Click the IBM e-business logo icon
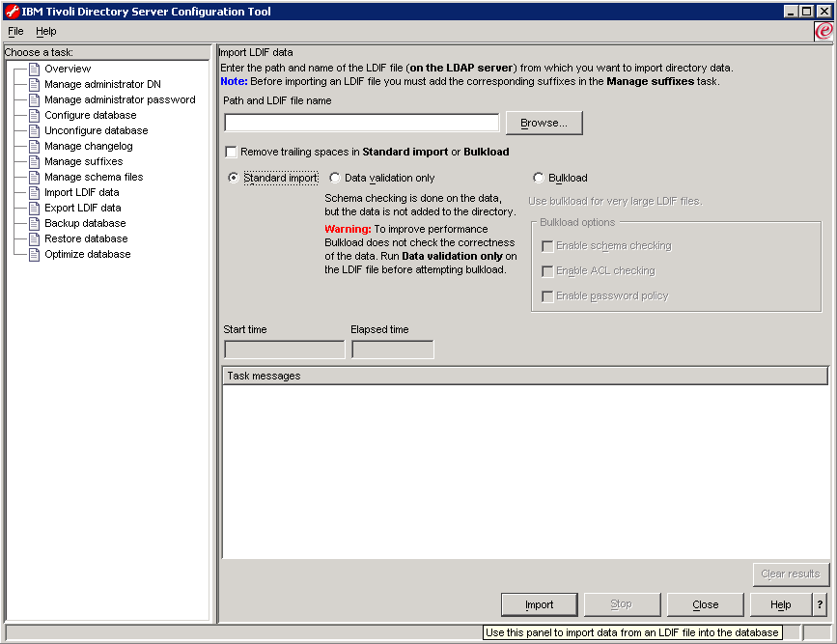 point(823,31)
